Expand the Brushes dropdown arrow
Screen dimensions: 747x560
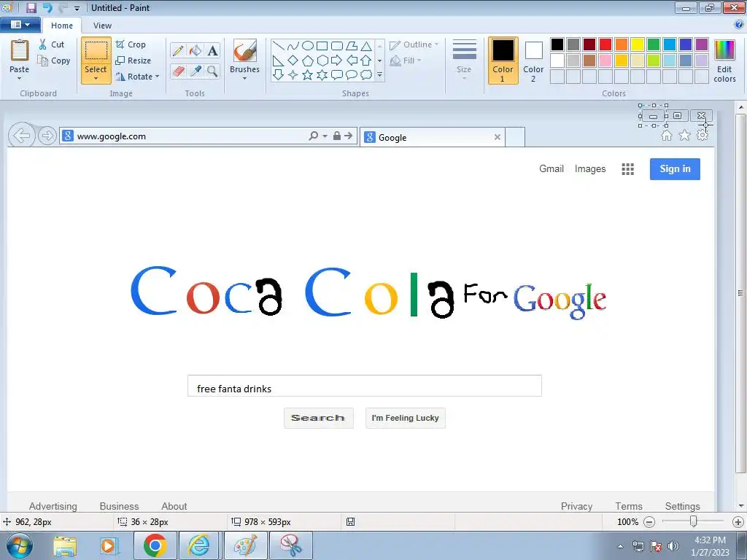pyautogui.click(x=245, y=78)
